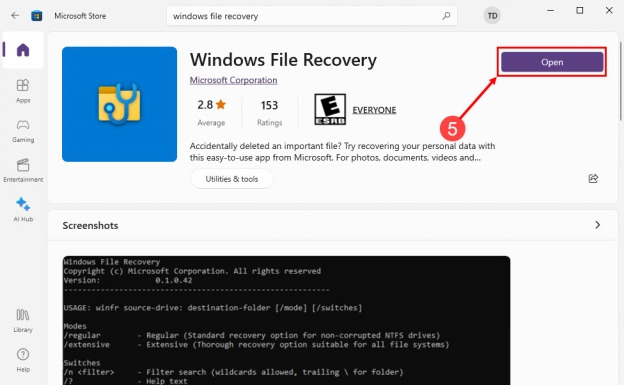Select the Utilities & tools category tag
Image resolution: width=624 pixels, height=386 pixels.
tap(232, 179)
